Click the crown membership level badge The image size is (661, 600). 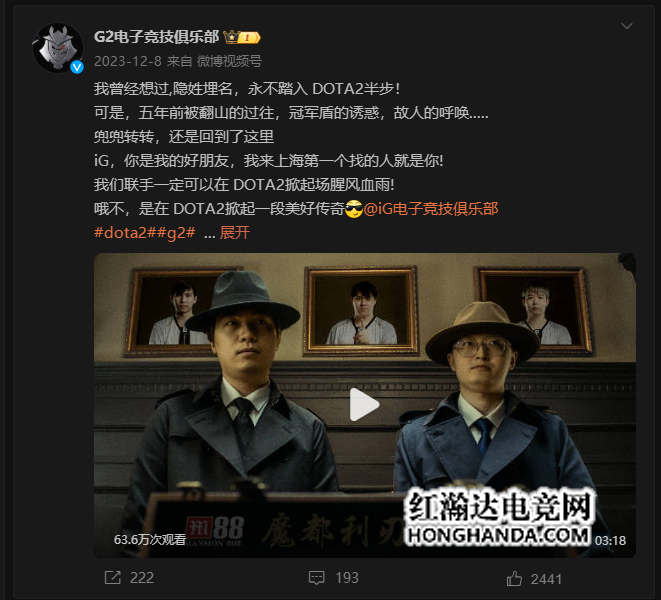click(242, 38)
